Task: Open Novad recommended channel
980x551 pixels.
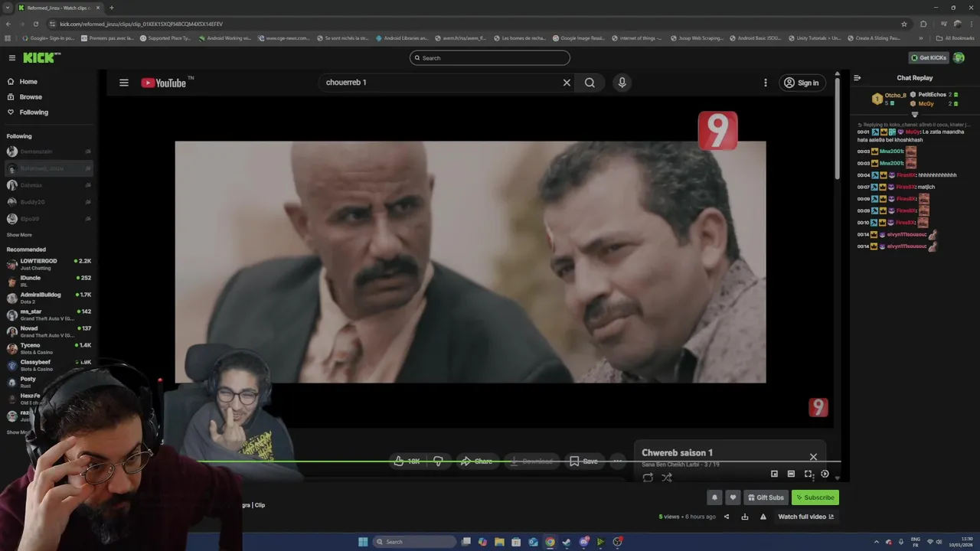Action: tap(48, 331)
